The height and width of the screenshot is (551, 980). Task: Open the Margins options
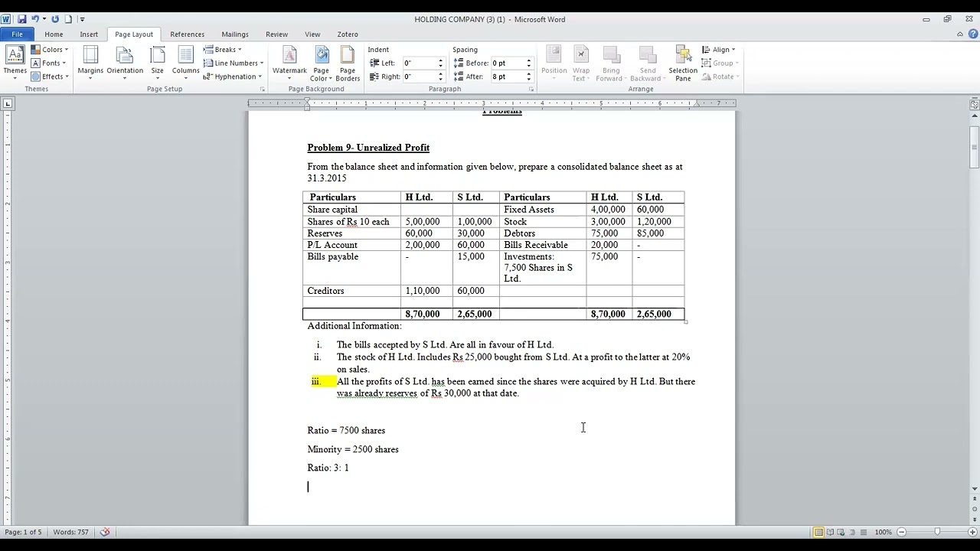tap(90, 64)
